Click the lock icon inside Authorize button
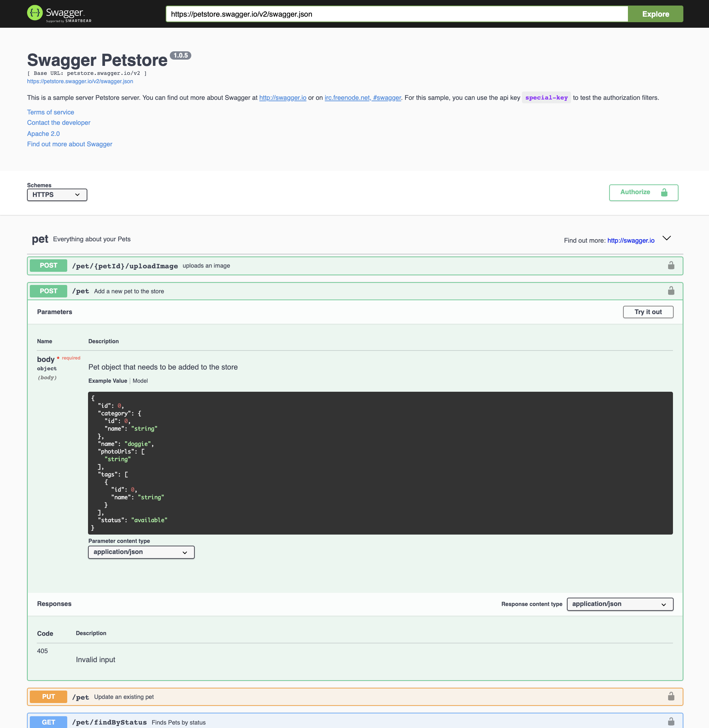 (665, 192)
